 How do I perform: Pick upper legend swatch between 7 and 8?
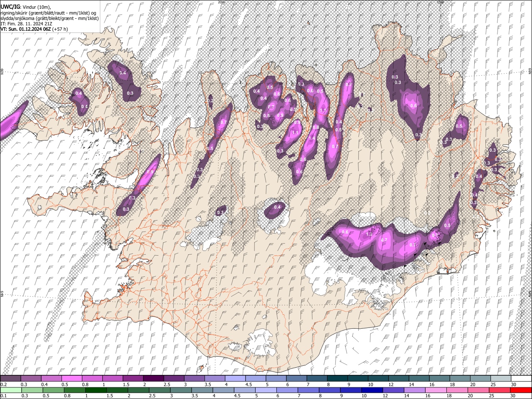316,378
